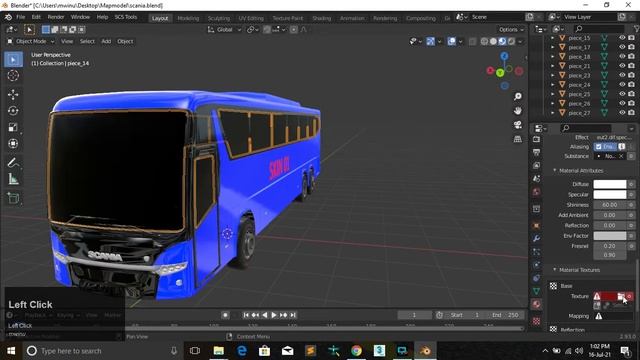The width and height of the screenshot is (640, 360).
Task: Disable piece_27 render camera icon
Action: [631, 113]
